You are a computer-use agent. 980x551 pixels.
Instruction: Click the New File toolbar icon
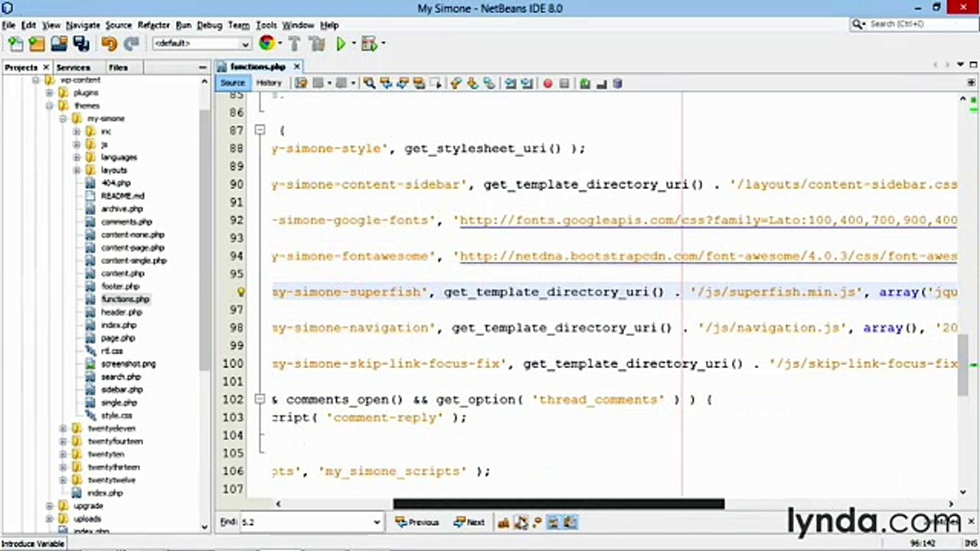[15, 44]
